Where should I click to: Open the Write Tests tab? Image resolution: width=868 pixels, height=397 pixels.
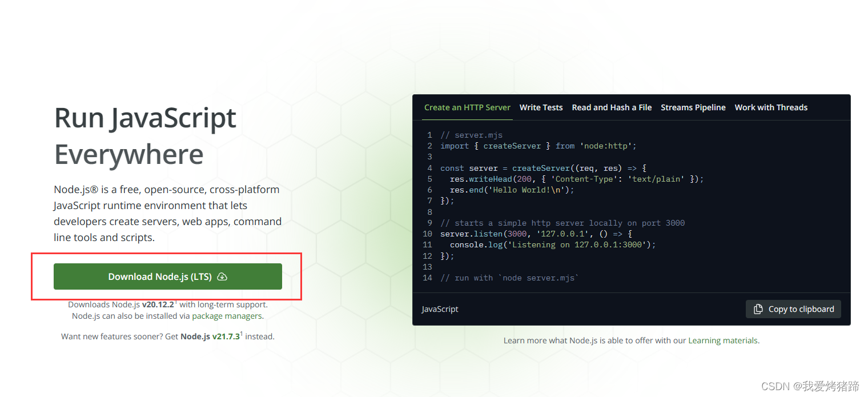pyautogui.click(x=541, y=107)
